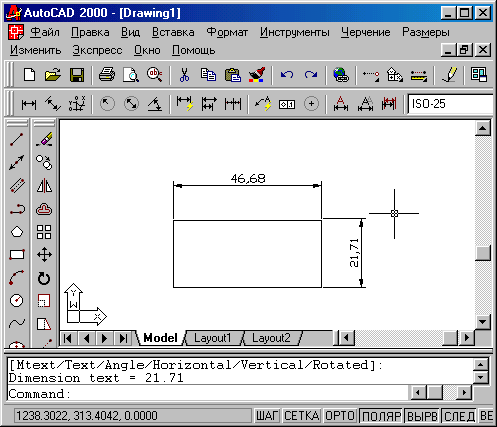Select the Linear Dimension tool
Image resolution: width=497 pixels, height=427 pixels.
[29, 104]
